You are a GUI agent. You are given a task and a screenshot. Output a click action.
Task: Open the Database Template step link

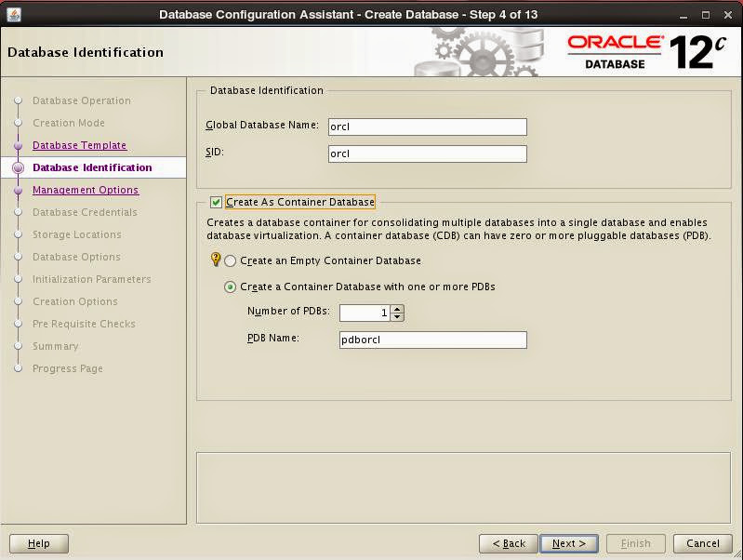coord(80,145)
